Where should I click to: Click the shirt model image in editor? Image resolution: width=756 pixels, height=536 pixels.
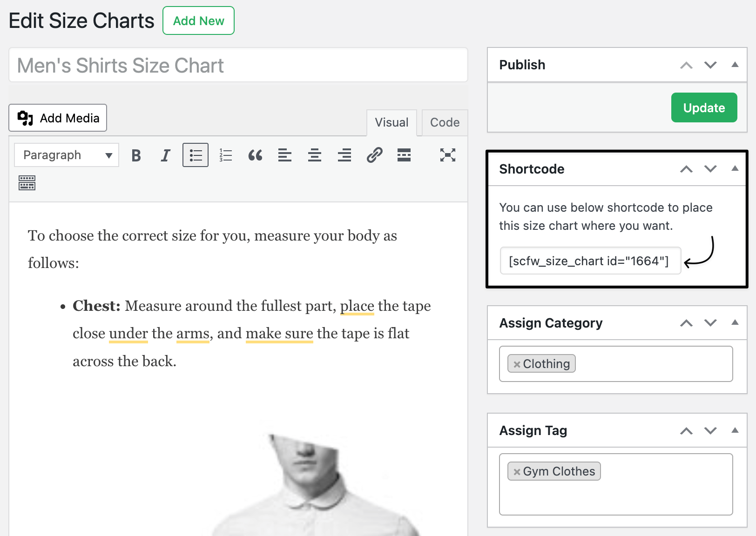pos(317,485)
